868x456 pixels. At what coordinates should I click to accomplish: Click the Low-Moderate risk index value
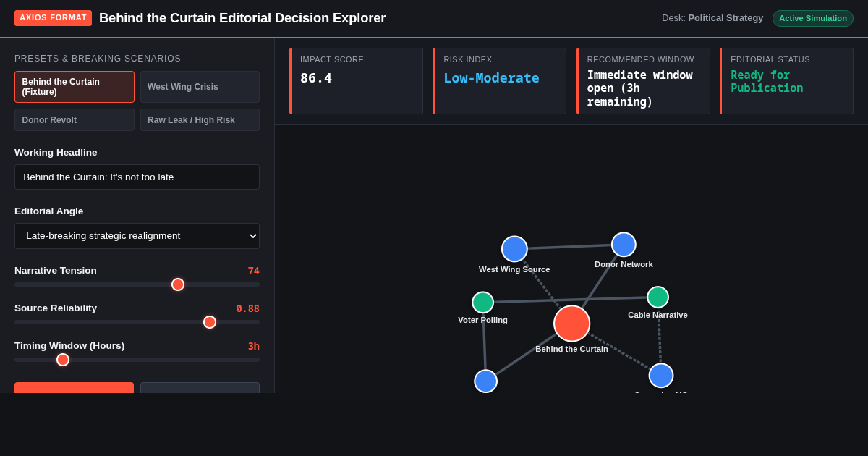[x=491, y=78]
